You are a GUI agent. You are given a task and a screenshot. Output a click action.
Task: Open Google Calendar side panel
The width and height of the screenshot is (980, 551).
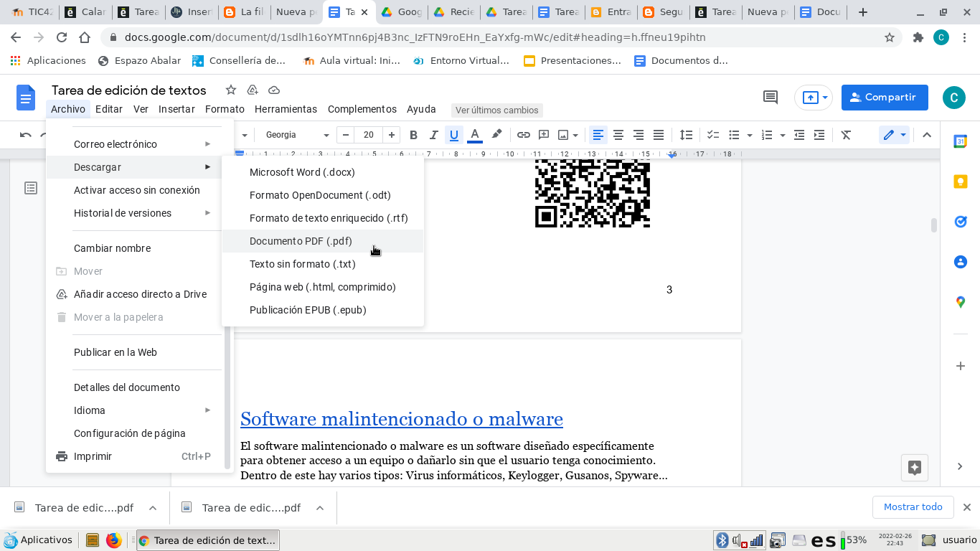pyautogui.click(x=961, y=141)
